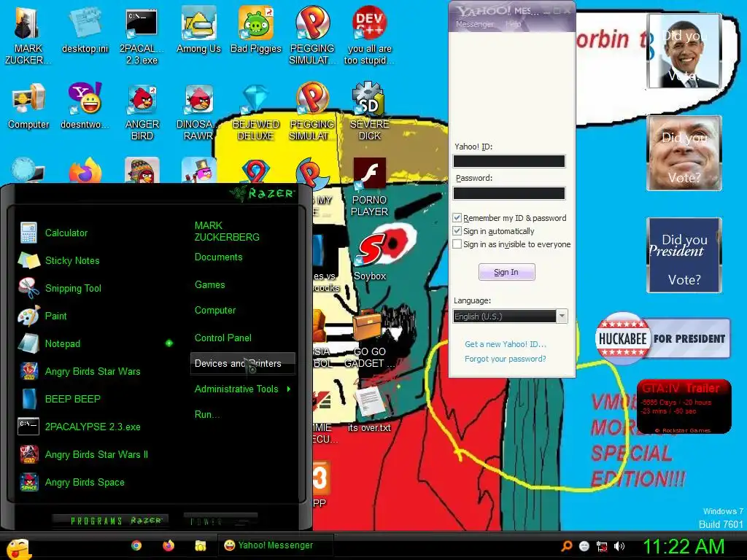Click the Obama 'Did you Vote?' gadget
The width and height of the screenshot is (747, 560).
coord(684,50)
